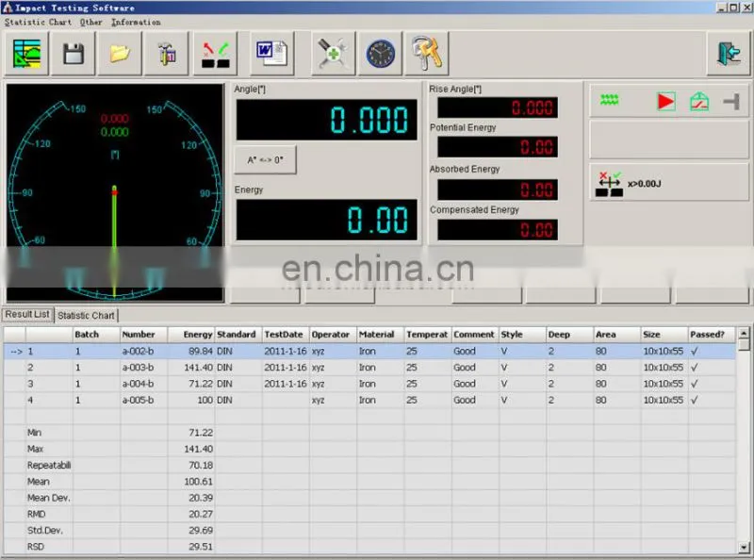Click the gray pendulum hammer icon
Screen dimensions: 754x560
pyautogui.click(x=731, y=102)
